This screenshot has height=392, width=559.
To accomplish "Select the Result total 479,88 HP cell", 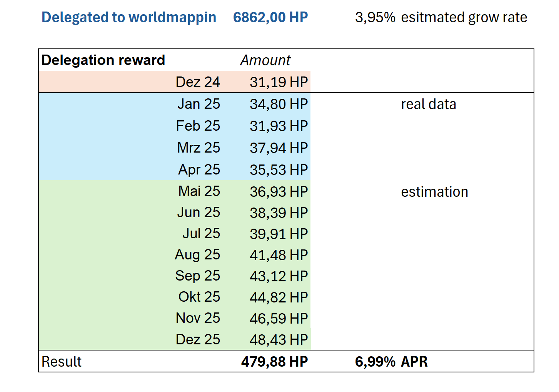I will [x=275, y=362].
